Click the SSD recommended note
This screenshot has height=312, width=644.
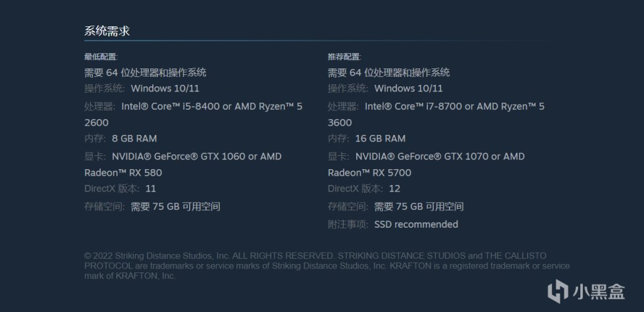click(x=416, y=224)
